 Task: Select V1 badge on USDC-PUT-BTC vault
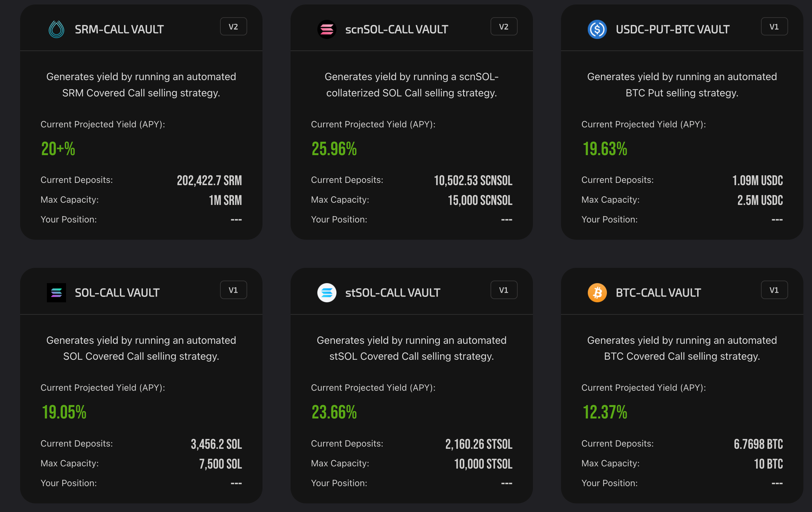(774, 27)
